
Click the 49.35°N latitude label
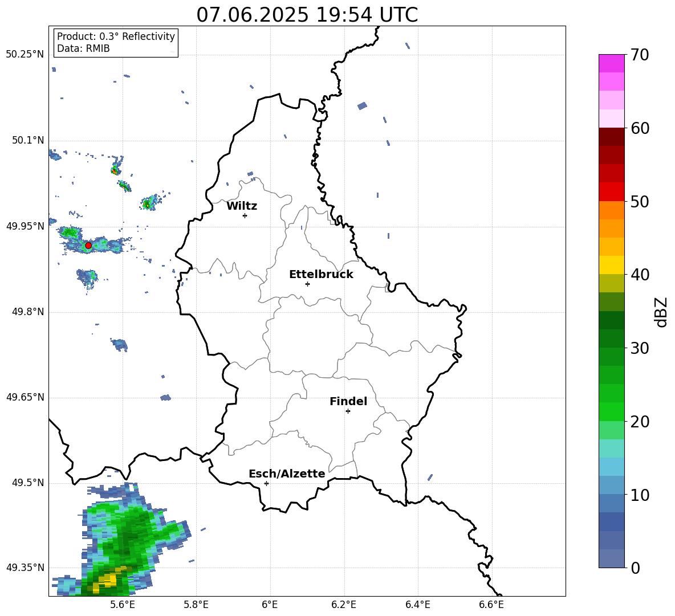(x=25, y=568)
